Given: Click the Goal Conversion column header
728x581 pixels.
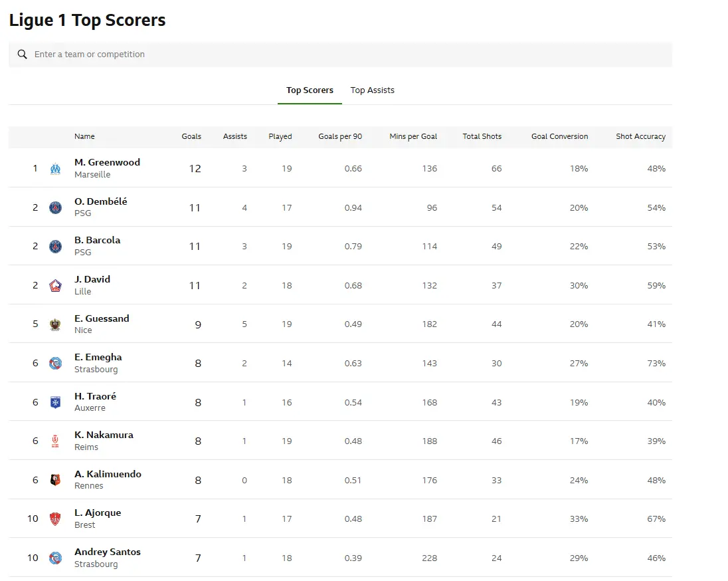Looking at the screenshot, I should click(559, 136).
